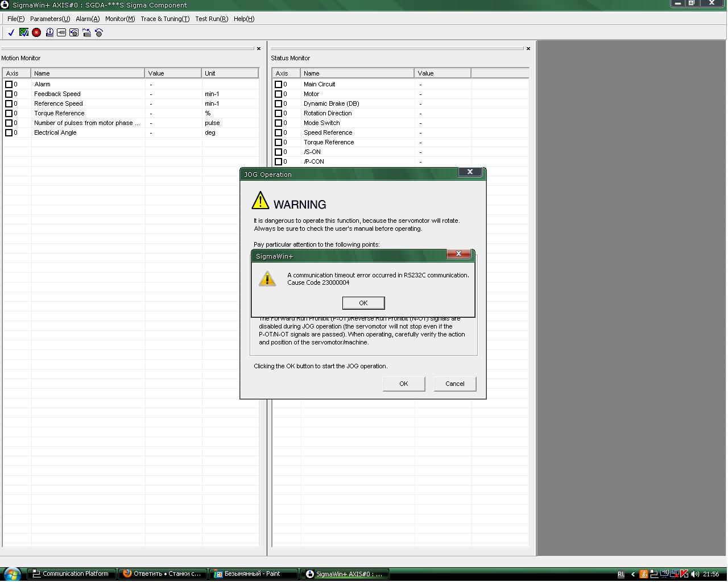Viewport: 728px width, 582px height.
Task: Open the Test Run menu
Action: [x=212, y=19]
